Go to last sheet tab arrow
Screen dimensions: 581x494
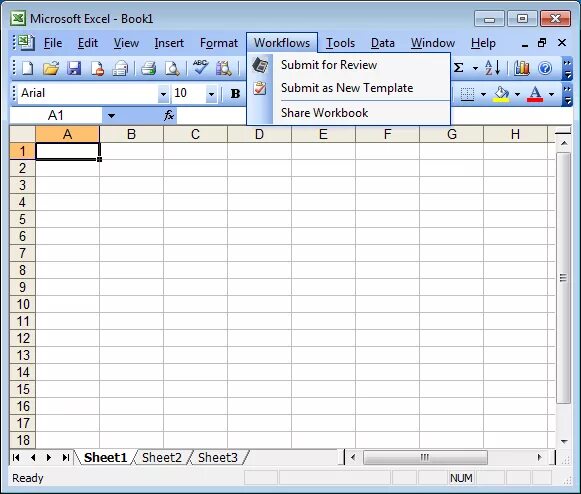click(x=66, y=458)
